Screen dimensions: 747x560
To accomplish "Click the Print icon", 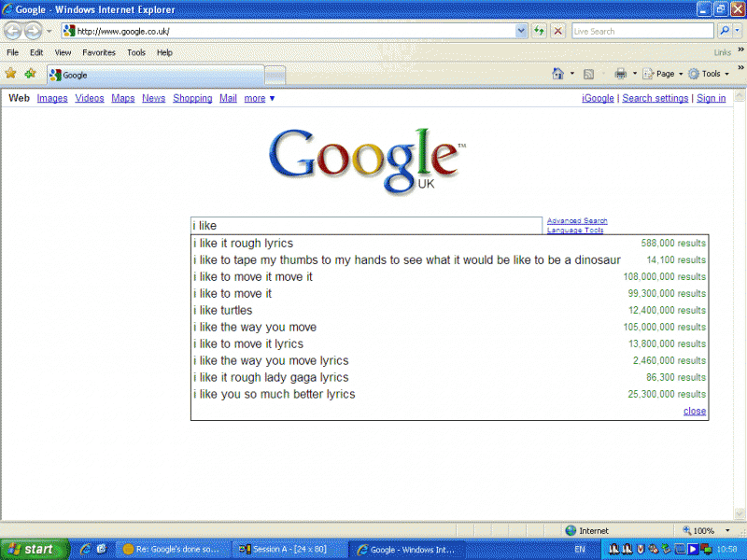I will 620,74.
